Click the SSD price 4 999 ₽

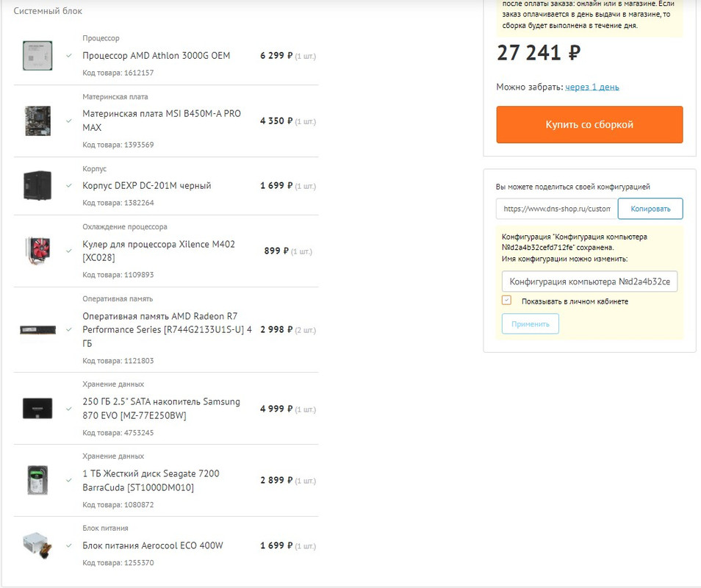click(276, 409)
